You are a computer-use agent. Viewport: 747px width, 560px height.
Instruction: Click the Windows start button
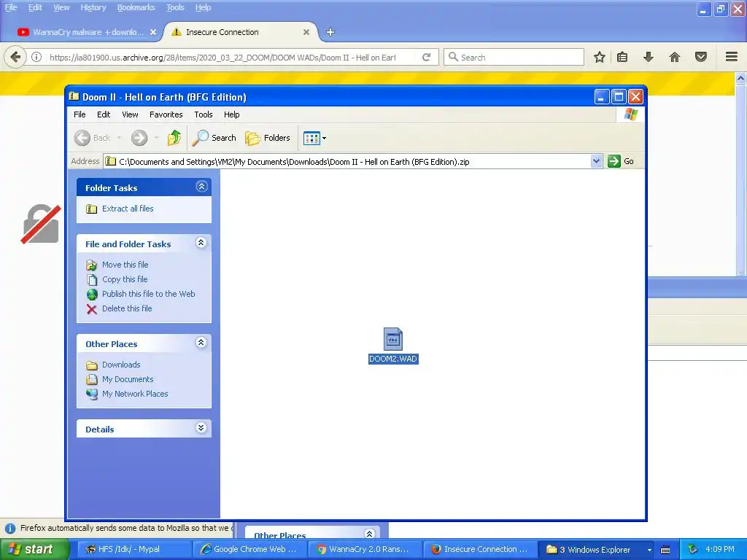[34, 550]
